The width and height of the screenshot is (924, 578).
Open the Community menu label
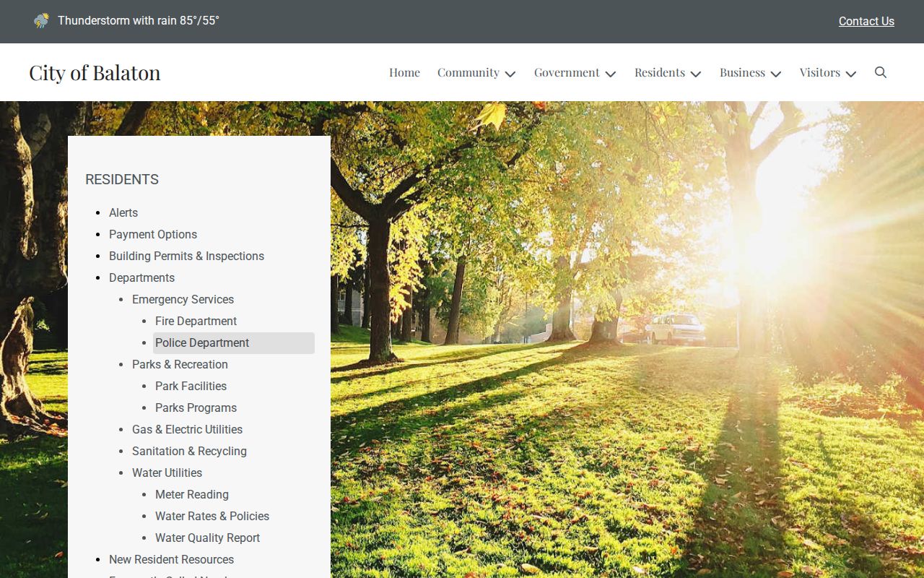(x=468, y=72)
